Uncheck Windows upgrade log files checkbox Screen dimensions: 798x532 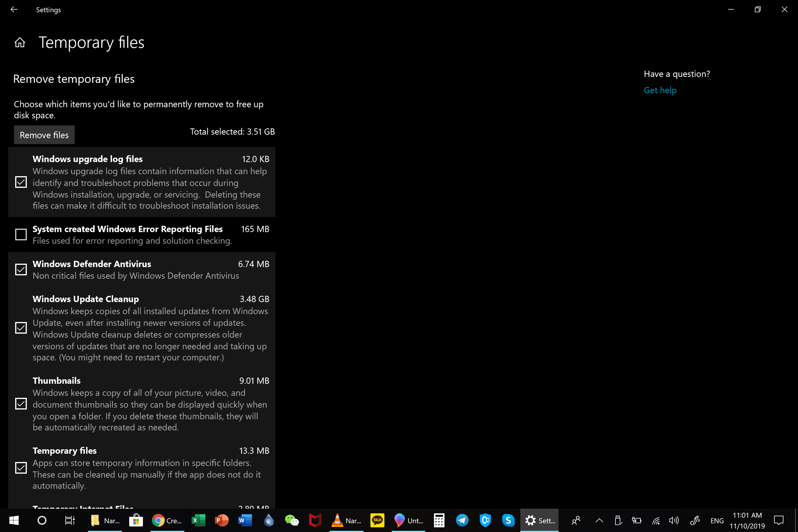pos(21,182)
